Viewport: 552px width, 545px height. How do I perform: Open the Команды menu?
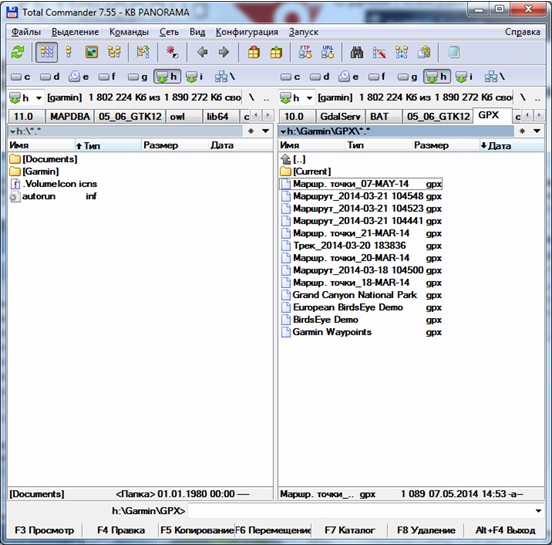point(129,32)
